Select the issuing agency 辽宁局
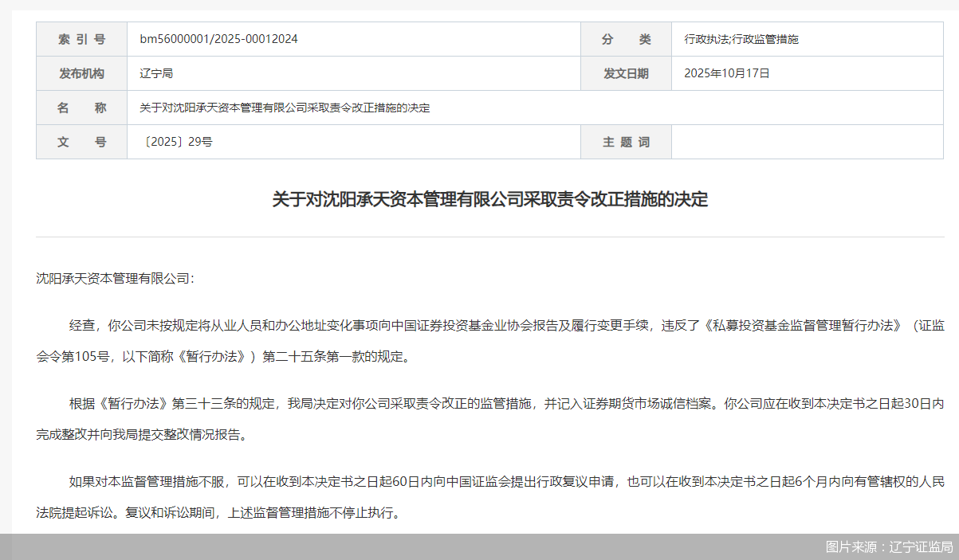Viewport: 959px width, 560px height. pyautogui.click(x=156, y=72)
